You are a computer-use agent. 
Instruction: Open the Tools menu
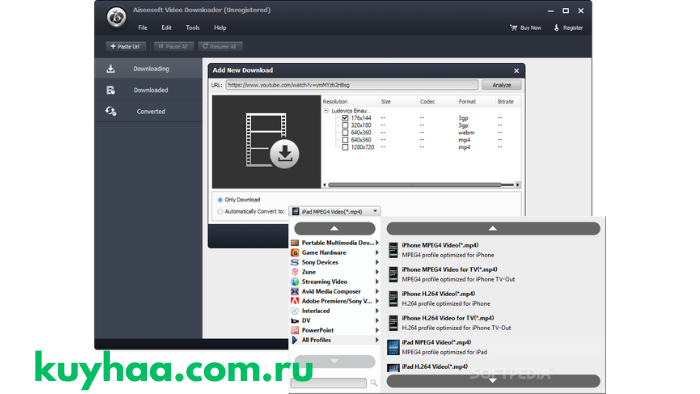click(192, 28)
